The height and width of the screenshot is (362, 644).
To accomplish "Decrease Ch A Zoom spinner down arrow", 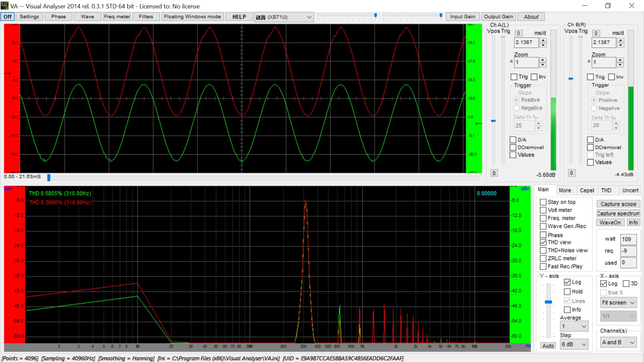I will [x=543, y=65].
